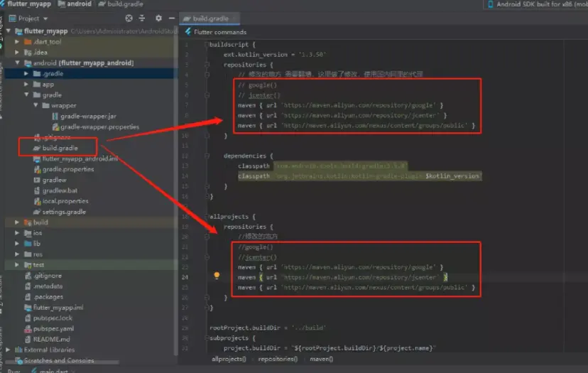The width and height of the screenshot is (588, 373).
Task: Click the locate/scroll-from-source target icon
Action: pos(129,18)
